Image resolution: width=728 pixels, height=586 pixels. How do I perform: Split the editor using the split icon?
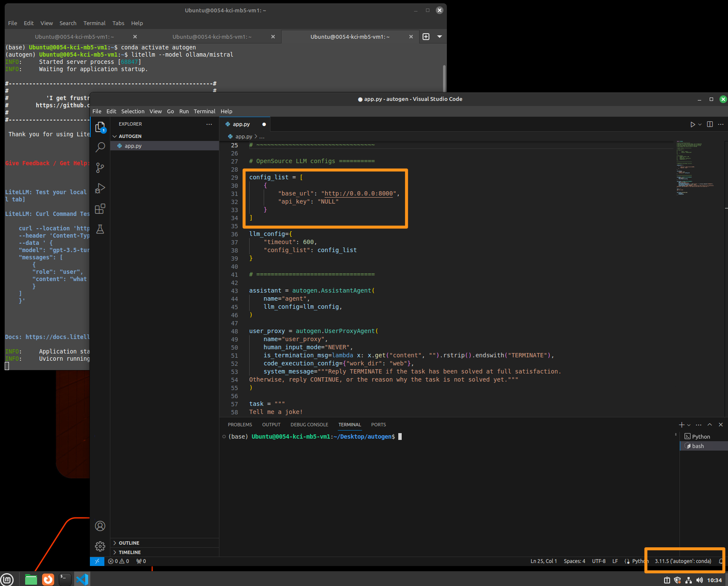[x=709, y=124]
